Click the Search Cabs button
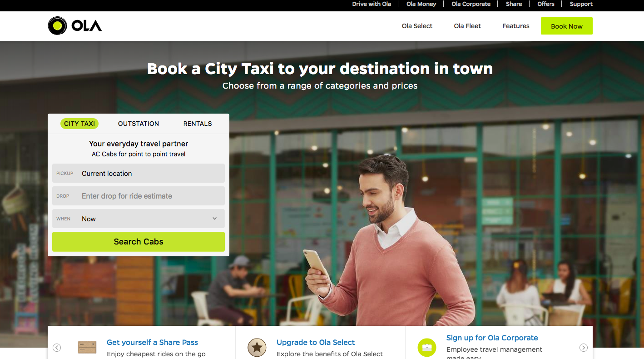The width and height of the screenshot is (644, 359). pyautogui.click(x=139, y=242)
